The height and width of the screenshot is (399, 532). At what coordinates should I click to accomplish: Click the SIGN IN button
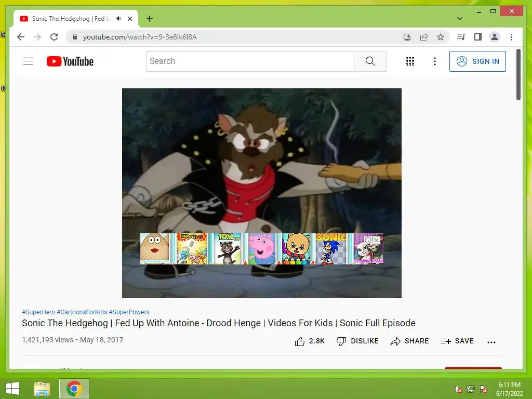click(477, 61)
